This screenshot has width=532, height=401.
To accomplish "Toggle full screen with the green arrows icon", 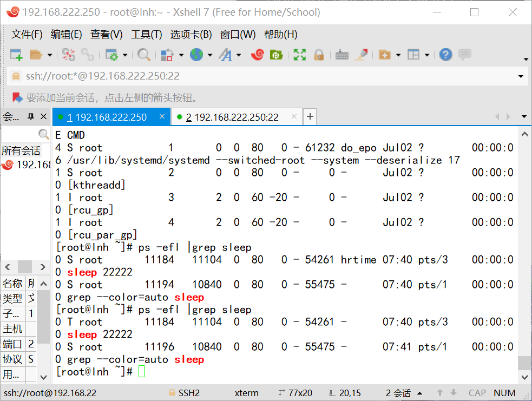I will tap(300, 55).
